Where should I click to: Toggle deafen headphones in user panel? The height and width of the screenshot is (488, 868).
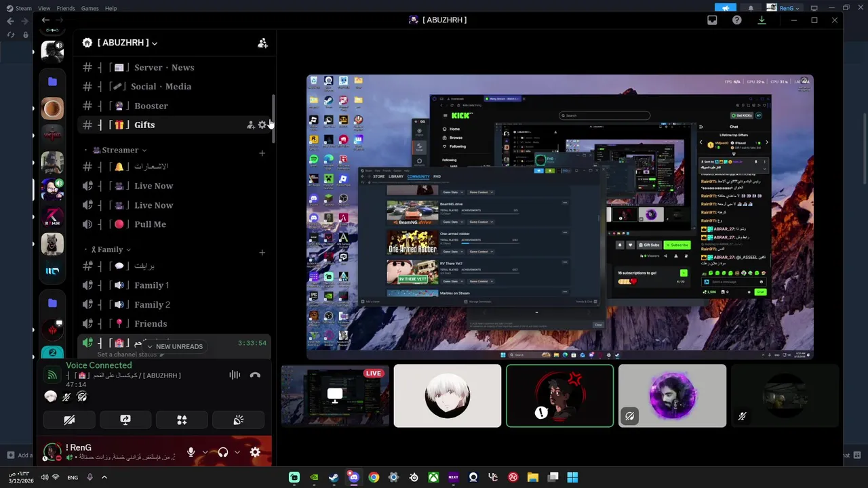222,452
